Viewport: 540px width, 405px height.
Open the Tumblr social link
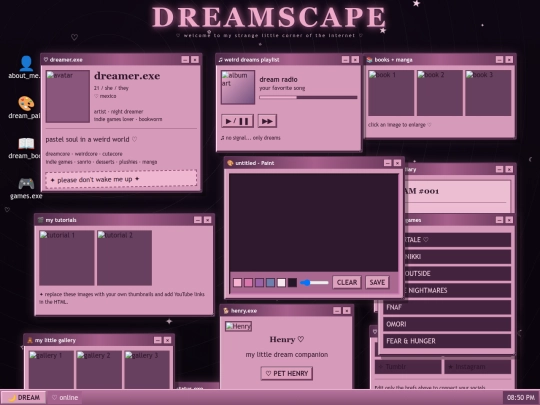click(x=408, y=367)
